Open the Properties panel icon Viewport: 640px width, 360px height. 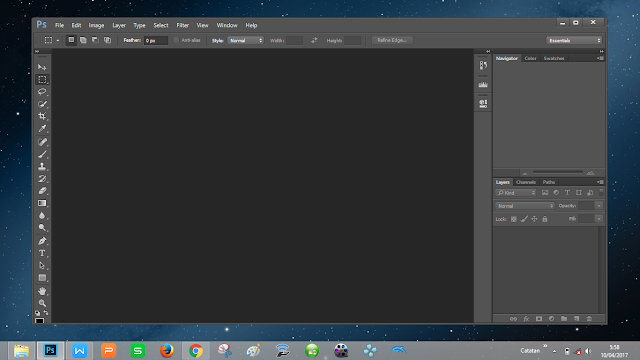(x=483, y=104)
